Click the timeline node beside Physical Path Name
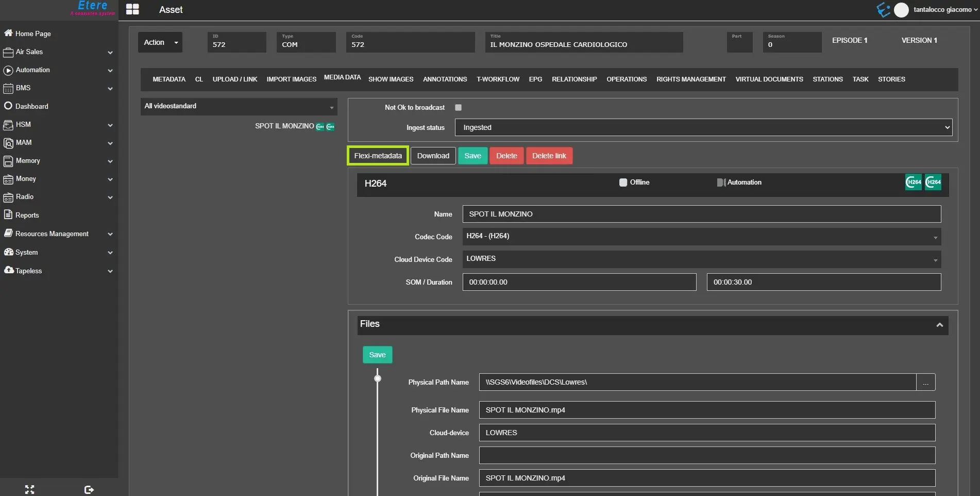Image resolution: width=980 pixels, height=496 pixels. point(378,379)
